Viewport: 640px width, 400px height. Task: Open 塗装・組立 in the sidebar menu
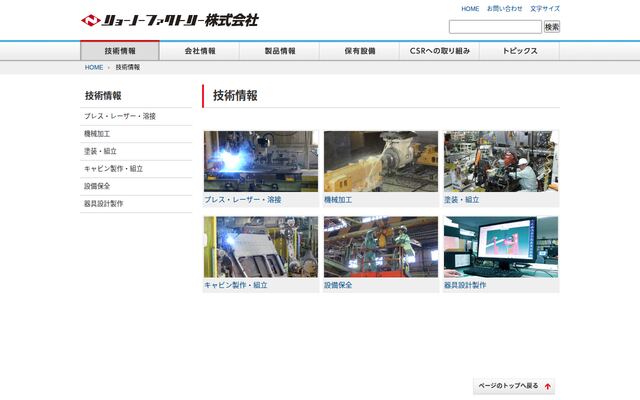[x=136, y=151]
